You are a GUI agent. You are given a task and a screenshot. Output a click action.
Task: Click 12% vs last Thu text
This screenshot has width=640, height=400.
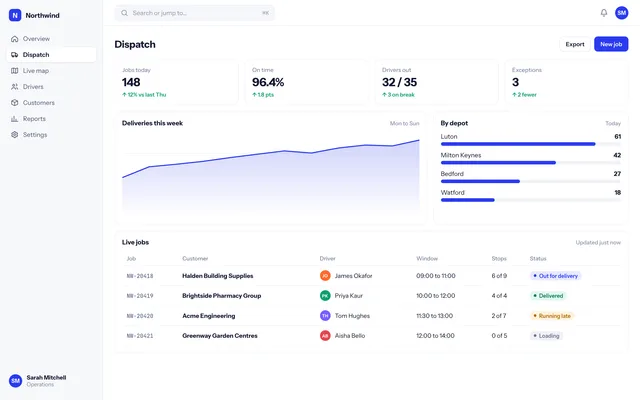pyautogui.click(x=144, y=95)
